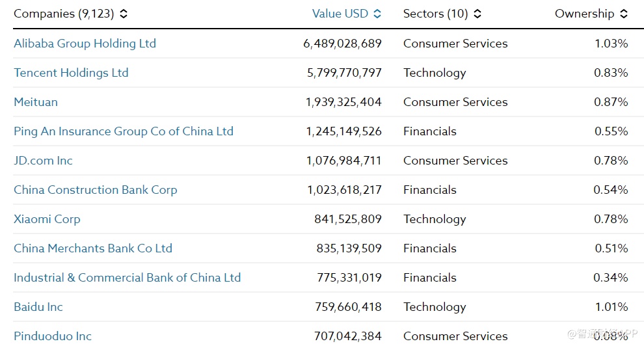Open China Construction Bank Corp link
644x346 pixels.
pos(95,190)
